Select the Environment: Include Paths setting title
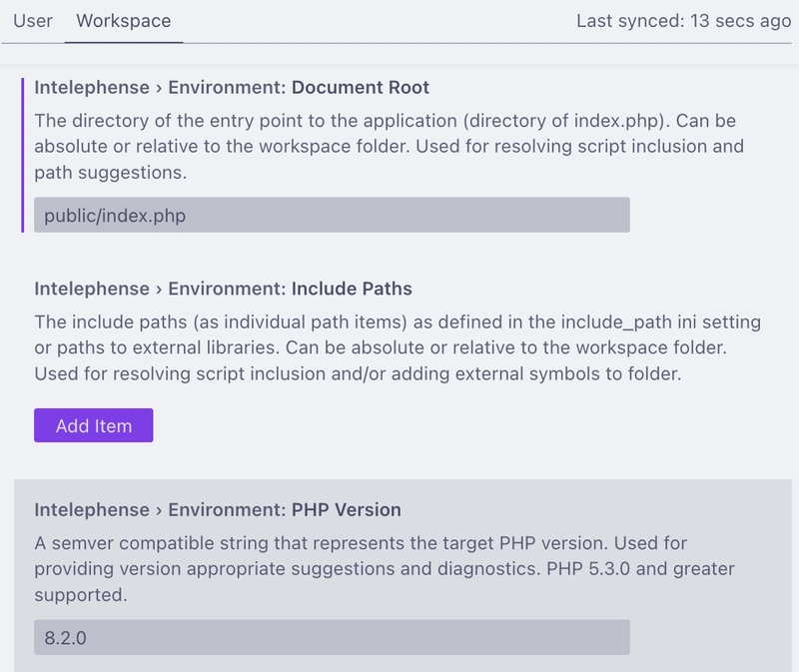The image size is (799, 672). 223,289
